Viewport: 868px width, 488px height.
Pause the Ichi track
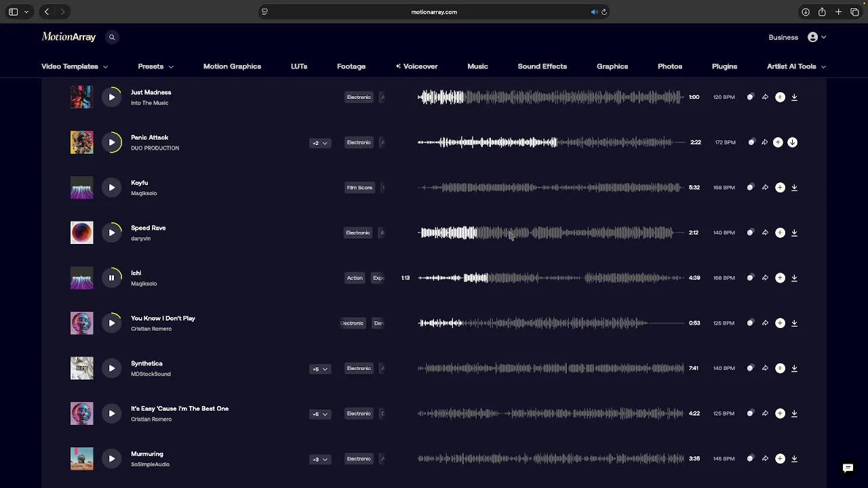pos(112,278)
